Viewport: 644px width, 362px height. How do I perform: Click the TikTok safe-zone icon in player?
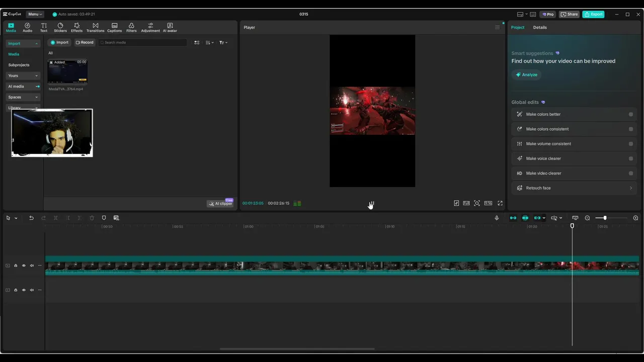(x=456, y=203)
